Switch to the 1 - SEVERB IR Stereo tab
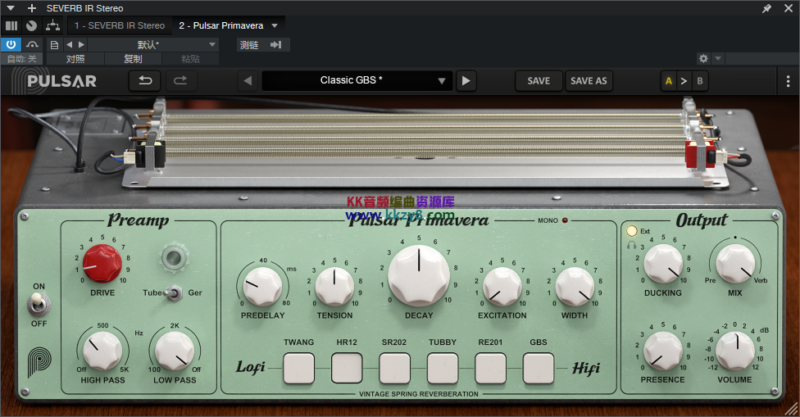The image size is (800, 417). pos(119,25)
